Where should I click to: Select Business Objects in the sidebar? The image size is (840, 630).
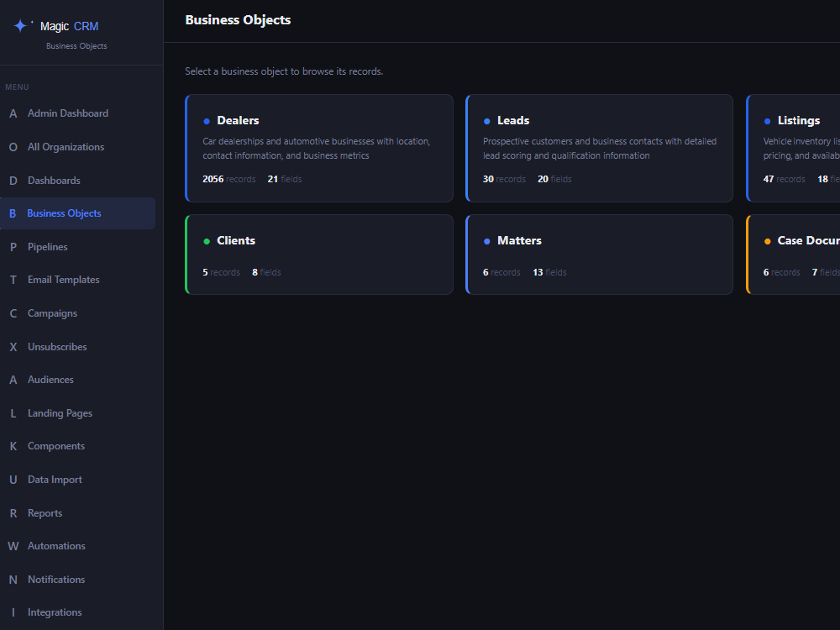(77, 213)
